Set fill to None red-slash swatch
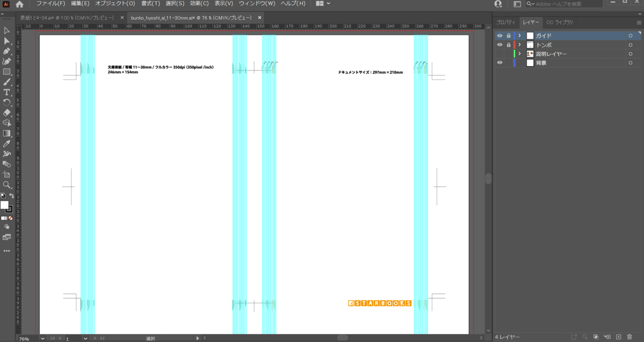Image resolution: width=644 pixels, height=342 pixels. [11, 219]
